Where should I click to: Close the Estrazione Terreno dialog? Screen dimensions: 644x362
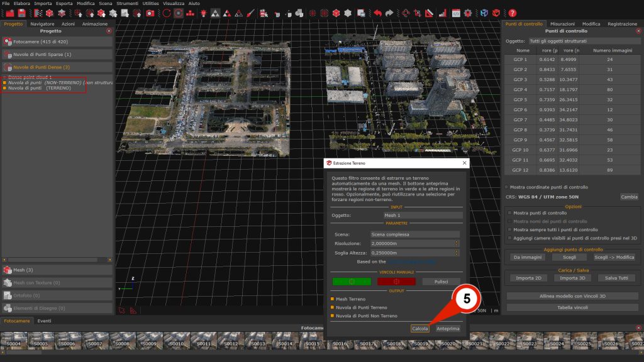pos(464,163)
